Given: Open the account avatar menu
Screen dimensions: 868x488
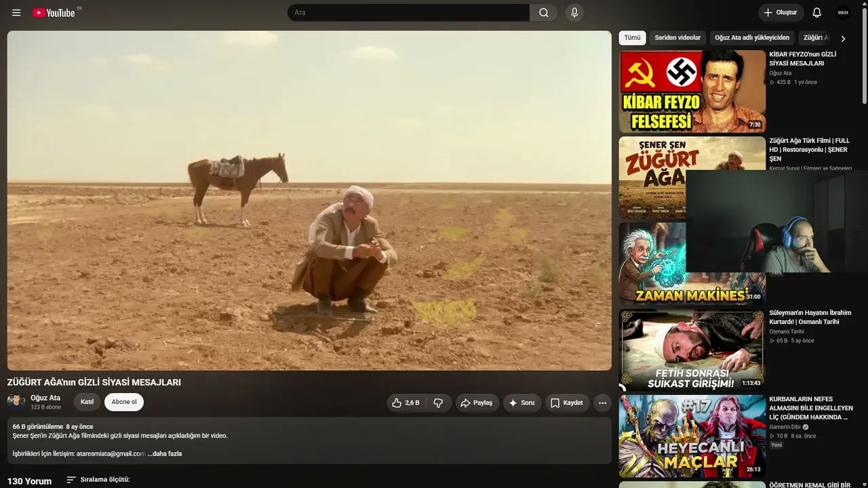Looking at the screenshot, I should [x=844, y=13].
